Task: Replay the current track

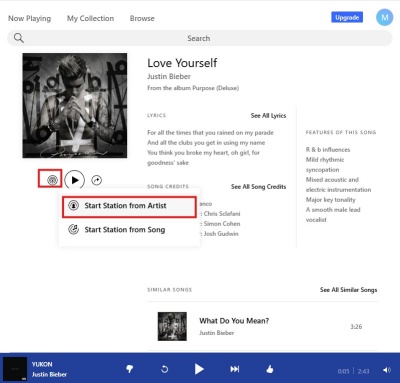Action: coord(165,369)
